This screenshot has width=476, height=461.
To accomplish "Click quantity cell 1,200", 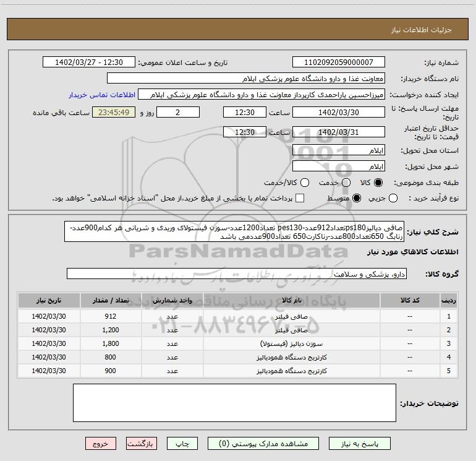I will [x=111, y=330].
